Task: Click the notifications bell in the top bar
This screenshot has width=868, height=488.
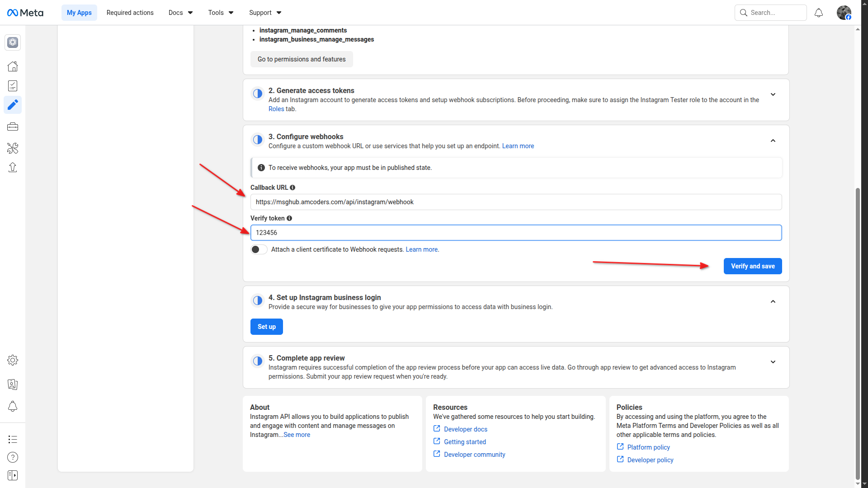Action: pyautogui.click(x=819, y=12)
